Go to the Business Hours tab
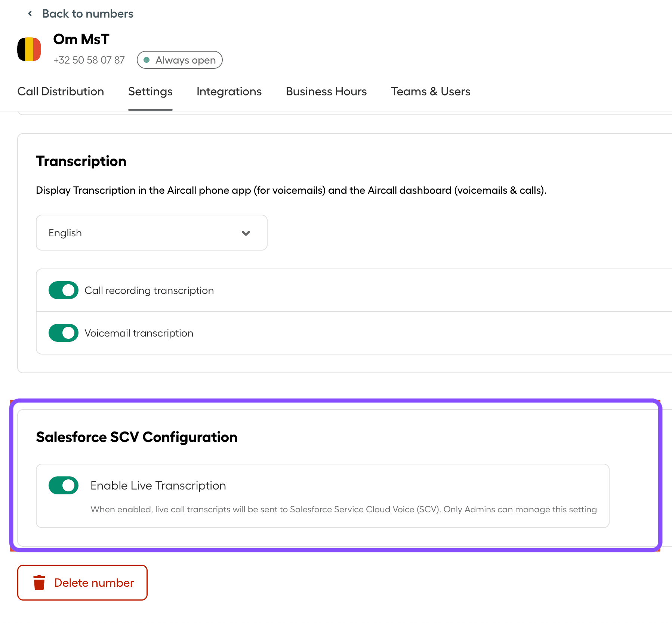672x623 pixels. click(x=326, y=91)
